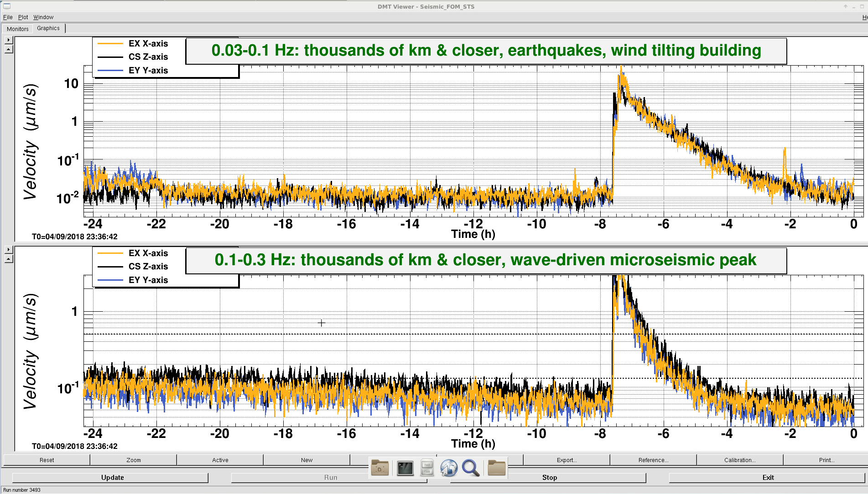Open the Print... dialog

point(826,460)
